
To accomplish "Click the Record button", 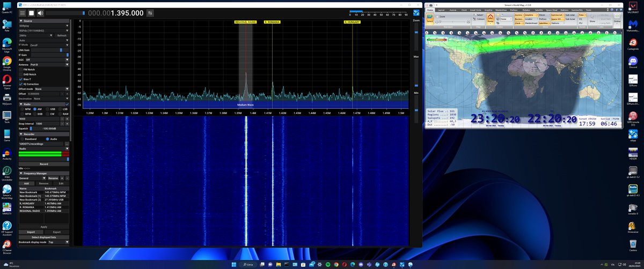I will [x=44, y=164].
